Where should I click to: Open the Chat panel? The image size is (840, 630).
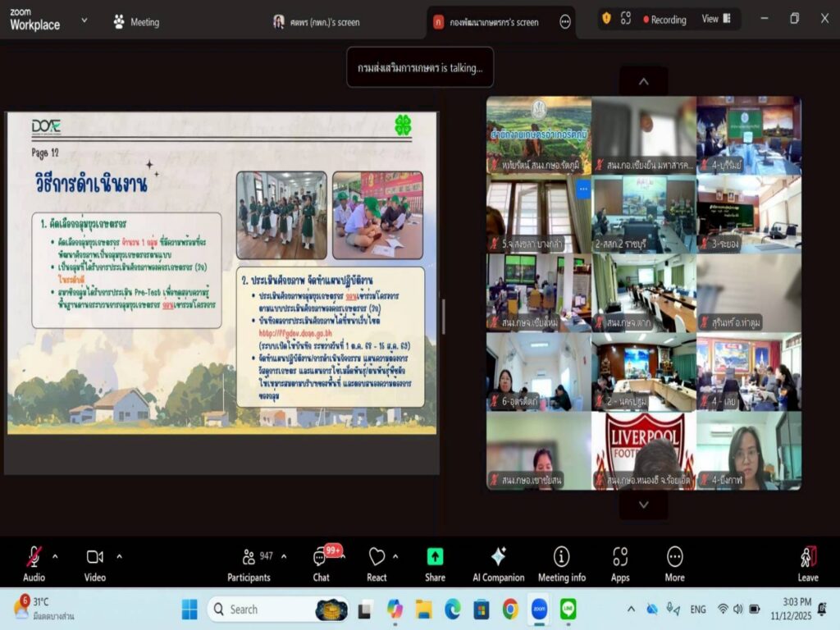(x=321, y=557)
